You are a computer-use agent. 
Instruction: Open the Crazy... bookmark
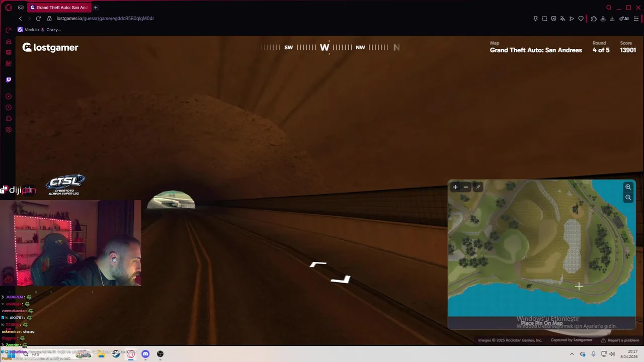pos(51,30)
